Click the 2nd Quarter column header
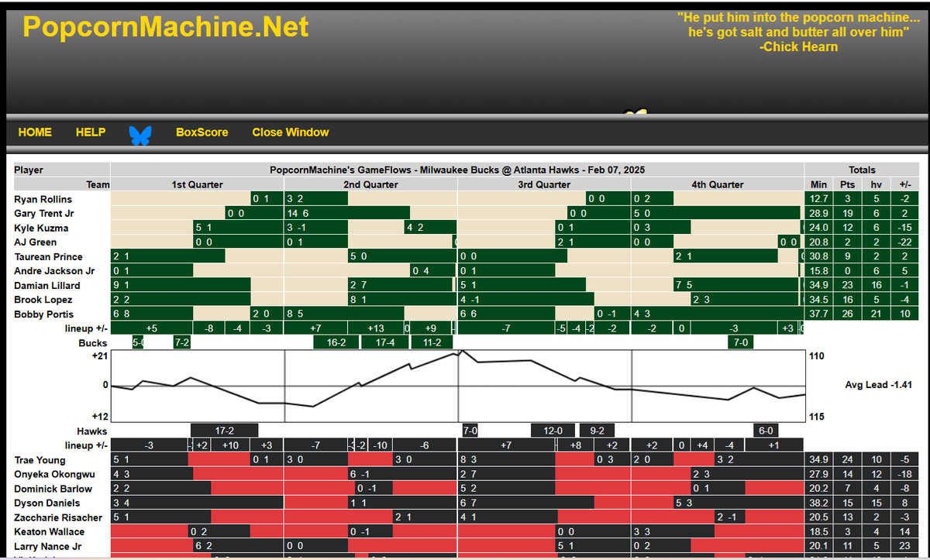The height and width of the screenshot is (560, 930). pos(370,184)
